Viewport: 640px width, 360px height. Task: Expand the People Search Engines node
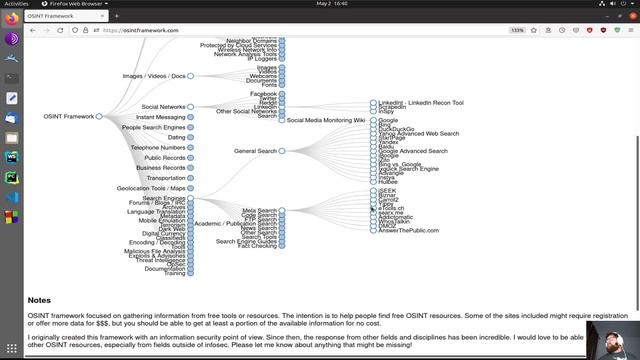(x=190, y=127)
